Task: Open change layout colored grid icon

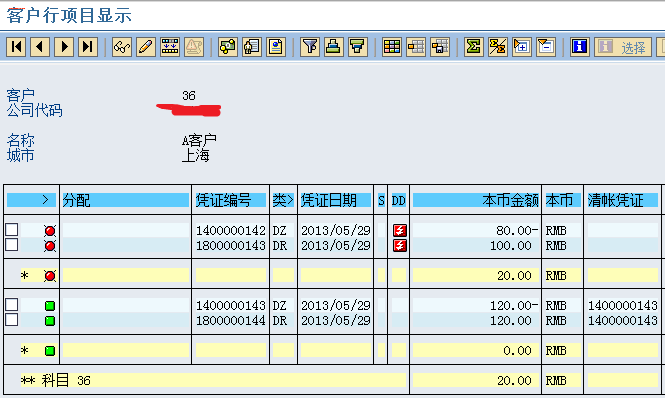Action: click(391, 47)
